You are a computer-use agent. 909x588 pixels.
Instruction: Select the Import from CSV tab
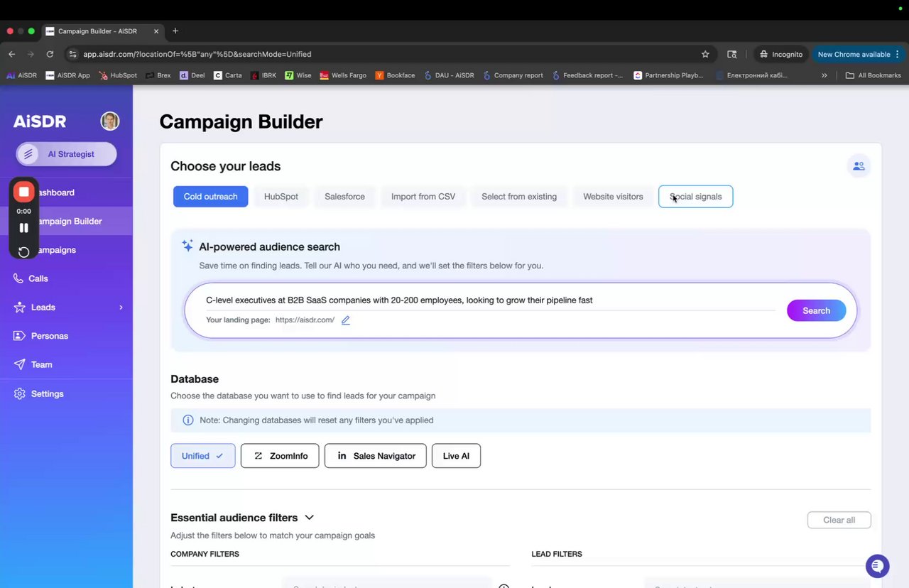coord(423,197)
